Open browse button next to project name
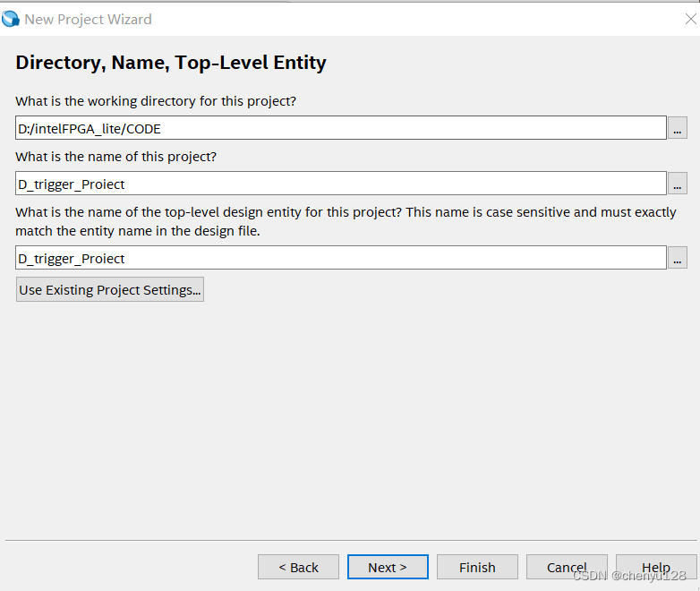The height and width of the screenshot is (591, 700). [x=678, y=184]
